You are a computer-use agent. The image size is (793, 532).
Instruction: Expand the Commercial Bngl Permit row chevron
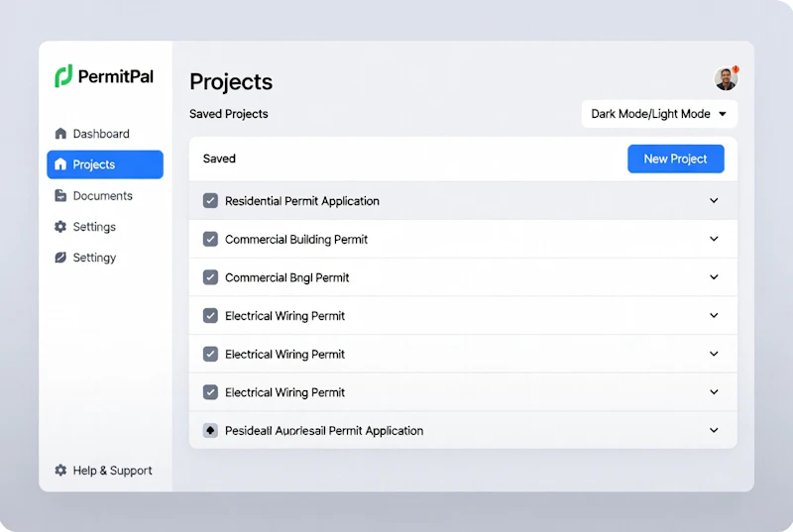pos(714,277)
